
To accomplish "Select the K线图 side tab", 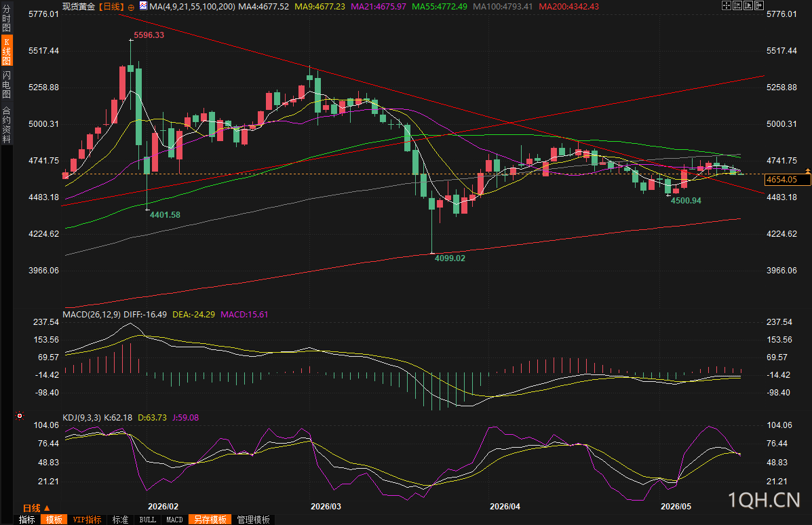I will (6, 51).
